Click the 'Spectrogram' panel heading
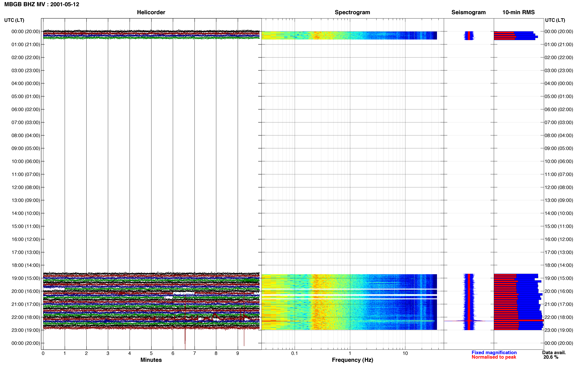588x368 pixels. (x=352, y=12)
